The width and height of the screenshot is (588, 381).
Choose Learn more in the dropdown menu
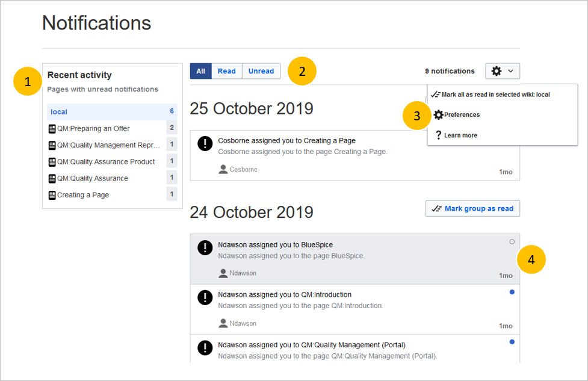point(503,135)
